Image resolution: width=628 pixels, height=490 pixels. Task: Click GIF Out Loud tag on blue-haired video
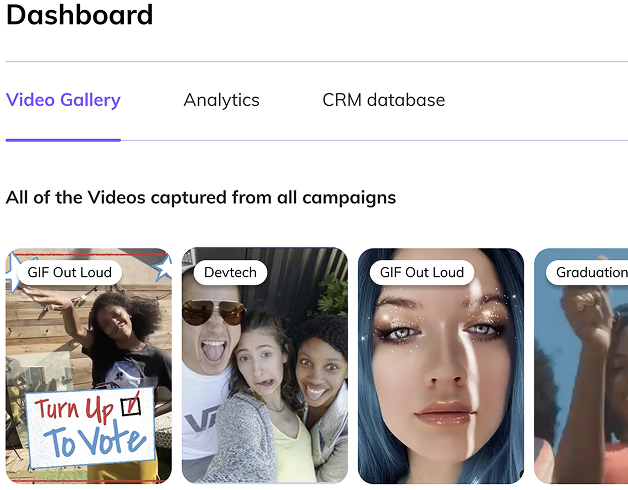[422, 272]
